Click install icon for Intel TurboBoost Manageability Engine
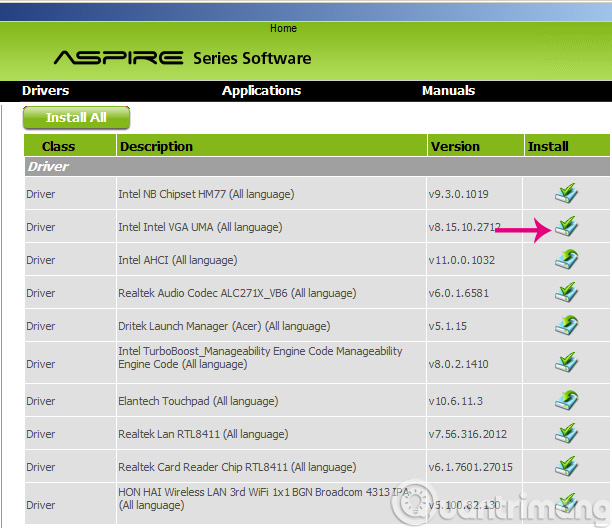 (x=566, y=363)
